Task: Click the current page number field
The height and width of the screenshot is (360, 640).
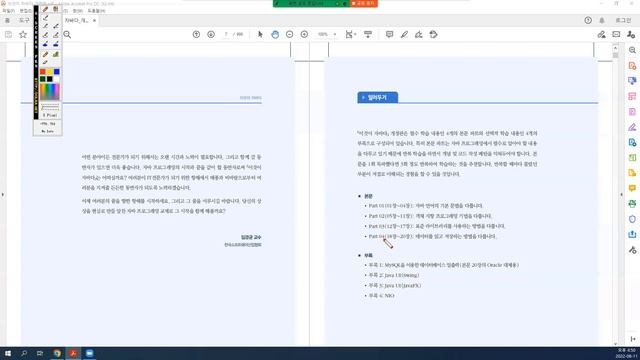Action: point(226,35)
